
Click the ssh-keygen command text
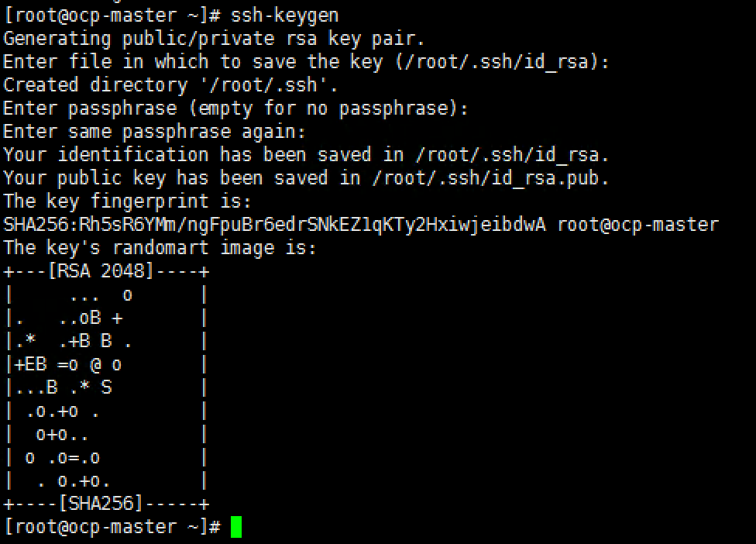click(x=285, y=16)
